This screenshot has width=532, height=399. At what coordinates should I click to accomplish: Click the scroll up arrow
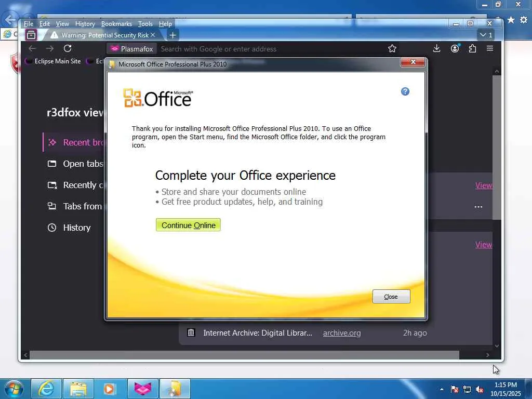pyautogui.click(x=497, y=71)
